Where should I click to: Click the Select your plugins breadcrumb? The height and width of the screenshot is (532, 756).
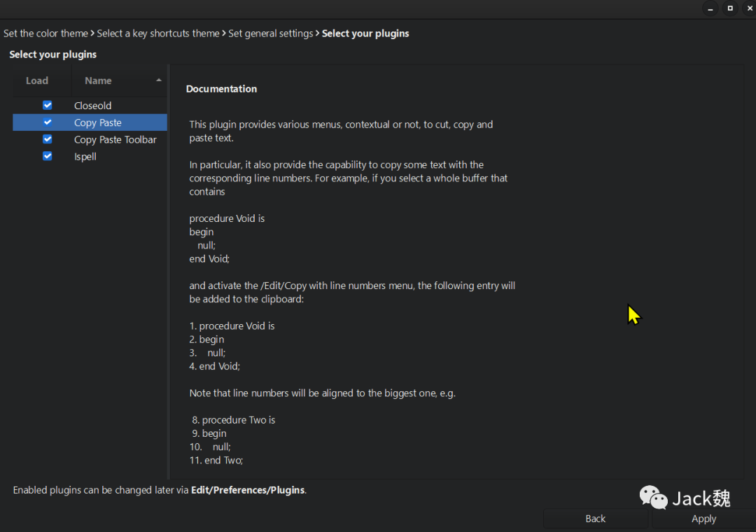pos(365,34)
